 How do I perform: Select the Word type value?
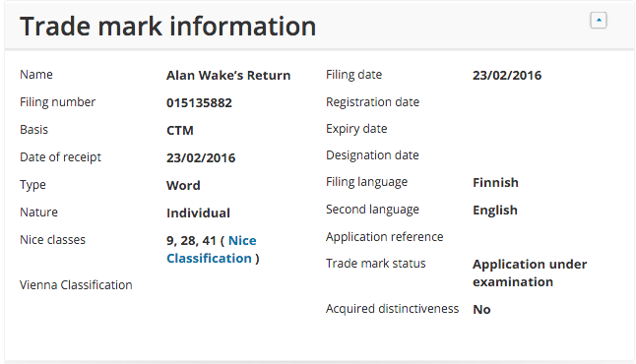click(x=183, y=185)
